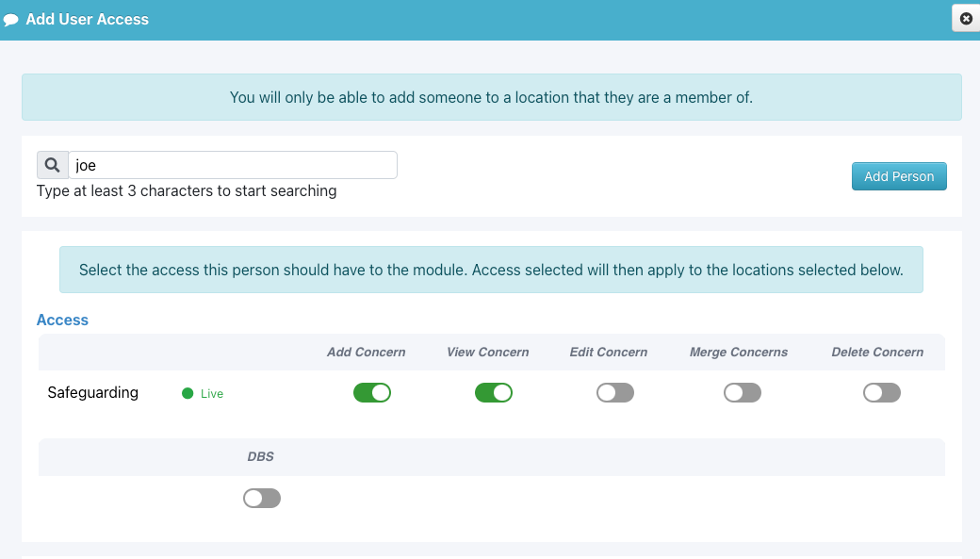Turn on the DBS access toggle
This screenshot has height=559, width=980.
262,499
